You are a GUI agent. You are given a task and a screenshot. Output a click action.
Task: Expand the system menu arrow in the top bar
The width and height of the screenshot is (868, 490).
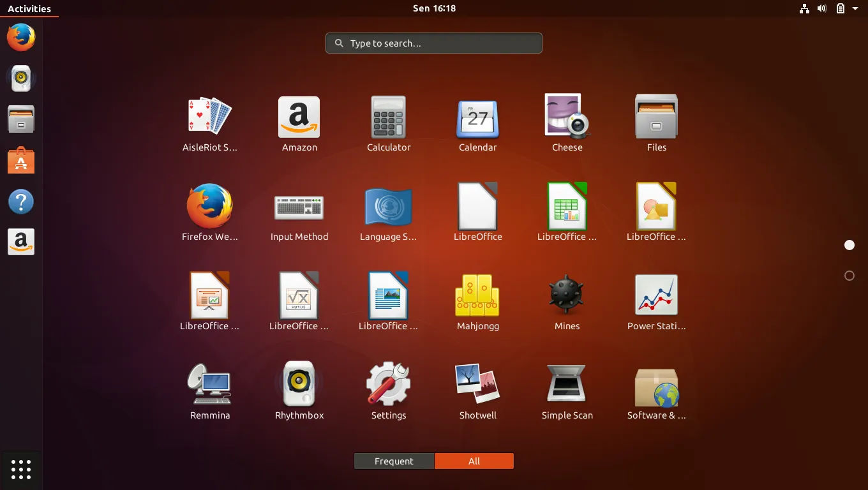coord(855,9)
